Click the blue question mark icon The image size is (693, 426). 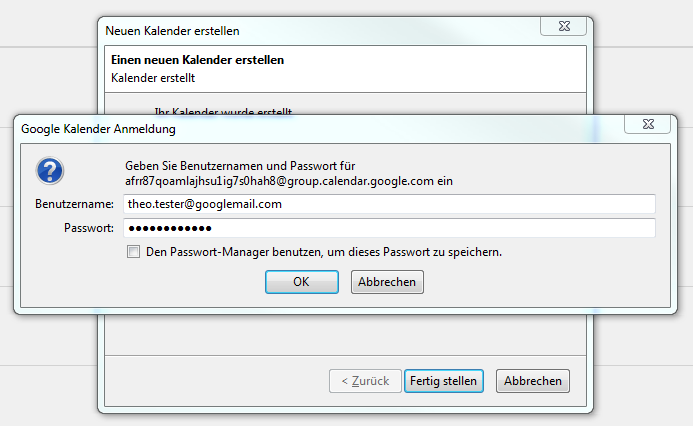pos(50,171)
